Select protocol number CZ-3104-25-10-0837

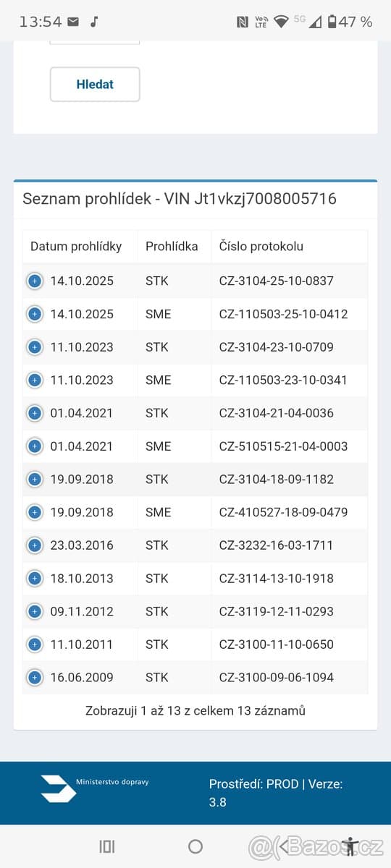click(277, 281)
